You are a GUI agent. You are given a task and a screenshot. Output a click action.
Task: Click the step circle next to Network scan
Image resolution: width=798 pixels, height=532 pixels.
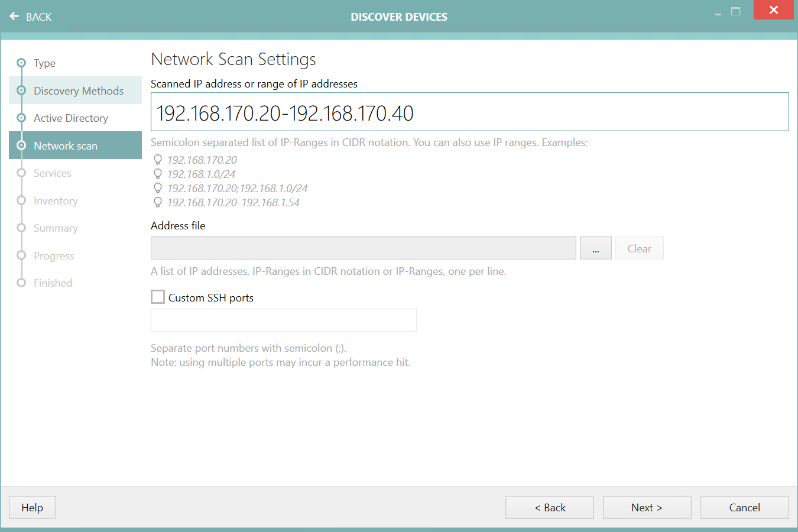point(21,145)
